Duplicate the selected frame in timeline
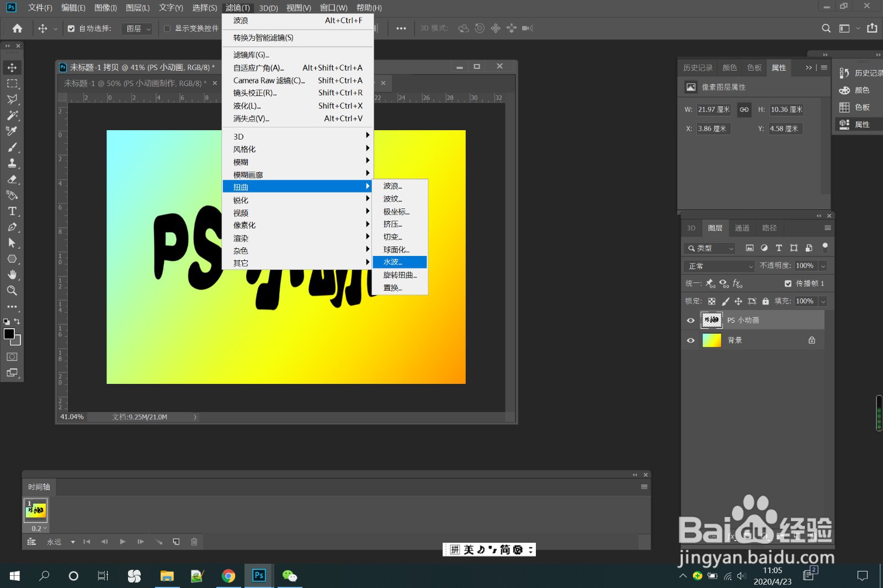 tap(176, 542)
